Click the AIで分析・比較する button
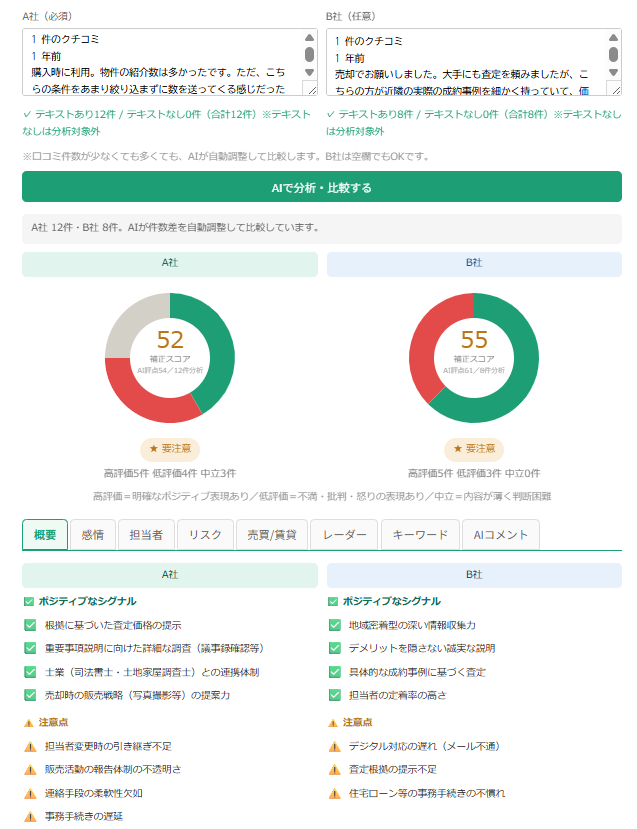The width and height of the screenshot is (637, 829). pyautogui.click(x=321, y=187)
